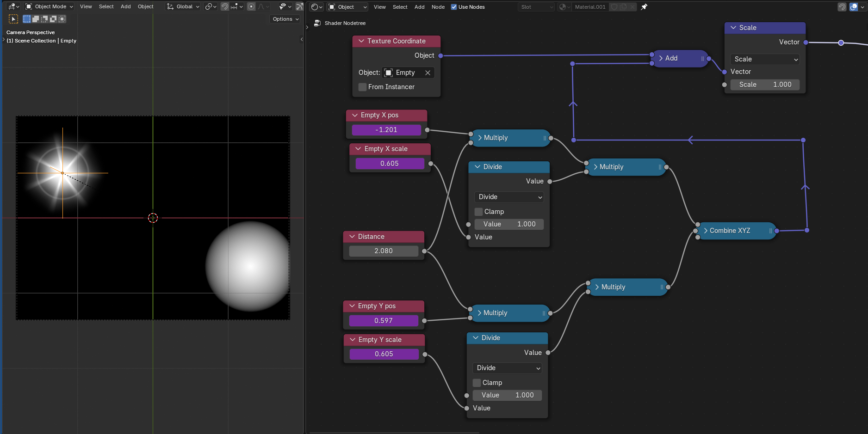Open the Node menu in shader editor
Screen dimensions: 868x434
click(438, 7)
